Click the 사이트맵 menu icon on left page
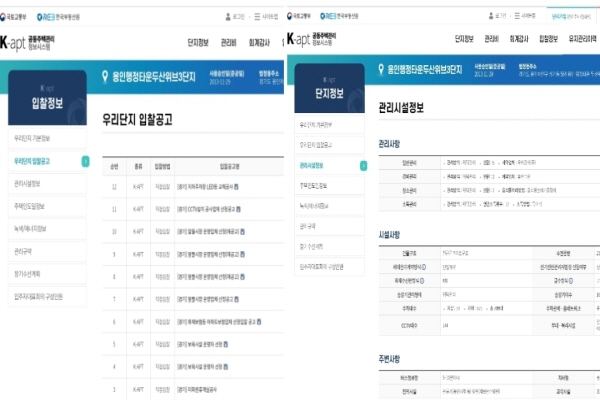 (257, 17)
